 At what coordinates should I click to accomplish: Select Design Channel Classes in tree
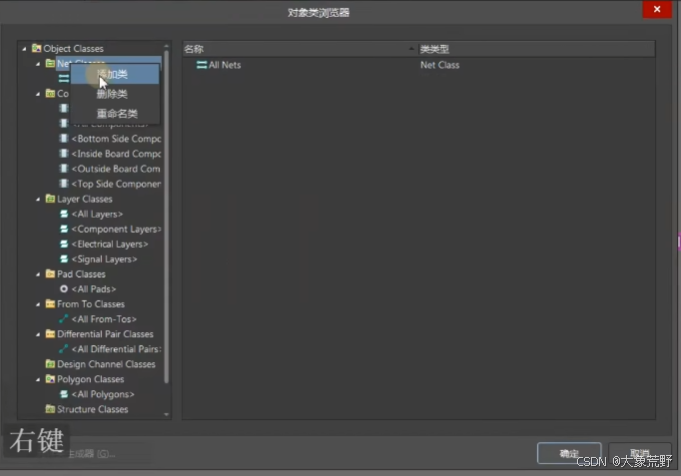tap(106, 364)
